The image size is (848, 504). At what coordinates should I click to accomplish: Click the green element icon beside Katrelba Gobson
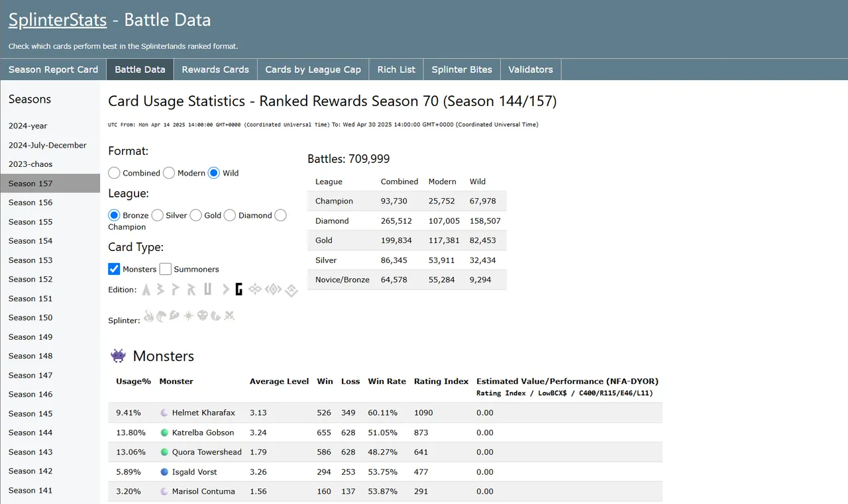coord(165,432)
